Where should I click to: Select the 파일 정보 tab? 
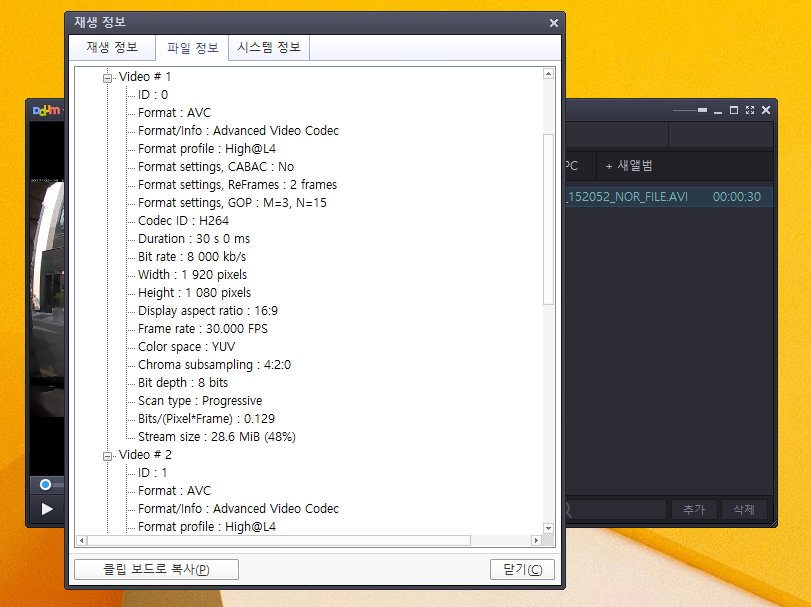point(192,48)
